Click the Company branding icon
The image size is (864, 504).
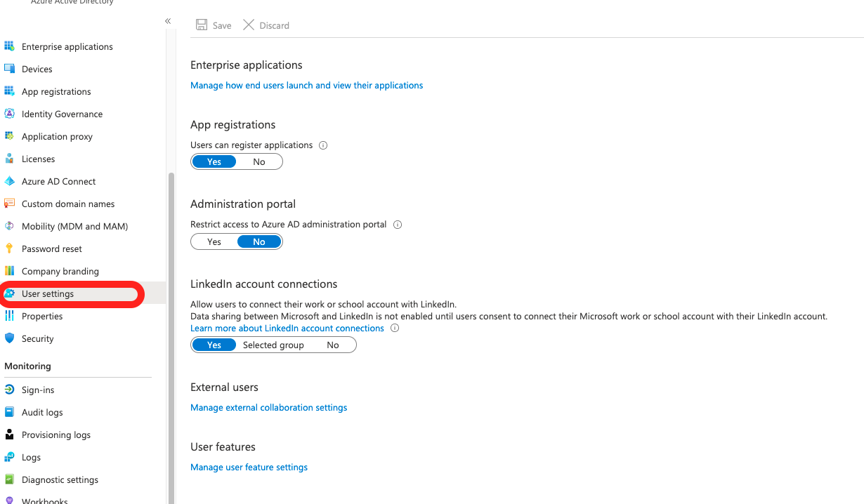[x=9, y=271]
